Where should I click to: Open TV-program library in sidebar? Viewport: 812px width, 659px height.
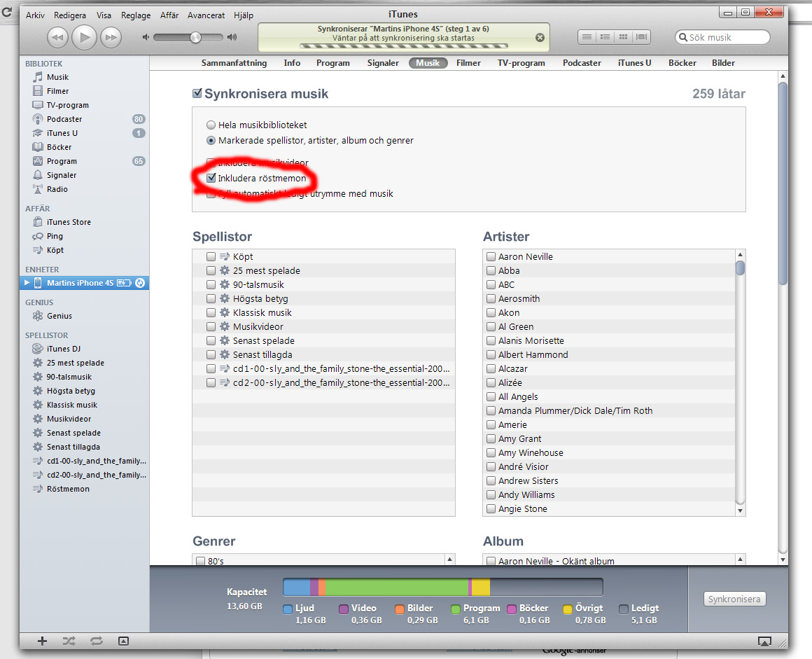click(x=67, y=105)
